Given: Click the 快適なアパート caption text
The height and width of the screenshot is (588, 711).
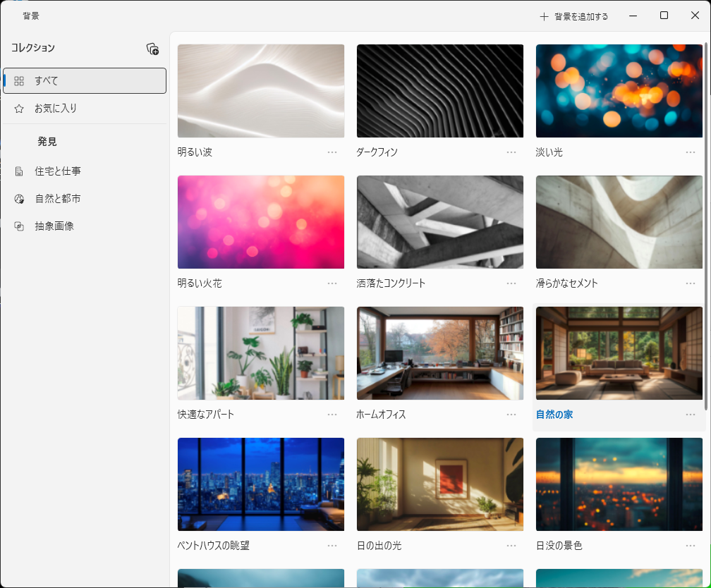Looking at the screenshot, I should (206, 415).
